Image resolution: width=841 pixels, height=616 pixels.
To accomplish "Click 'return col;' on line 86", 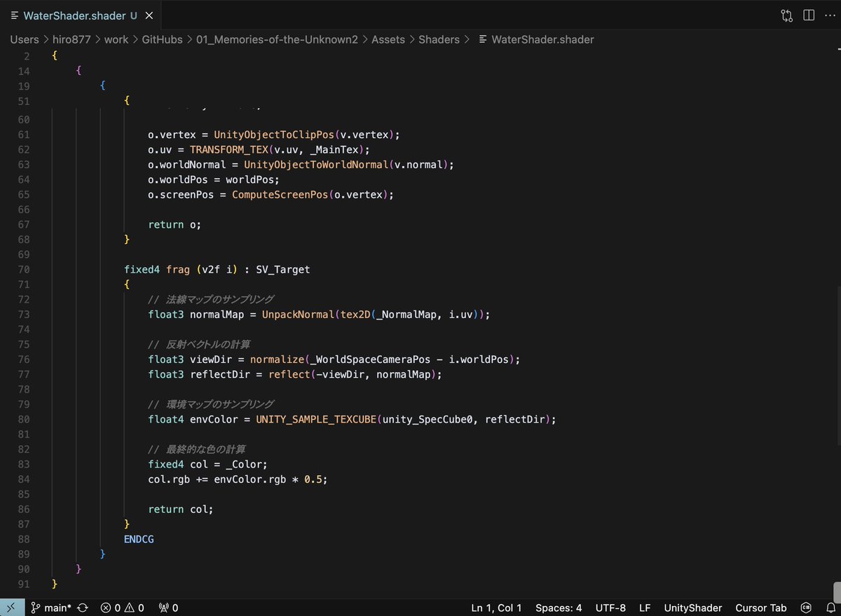I will point(181,509).
